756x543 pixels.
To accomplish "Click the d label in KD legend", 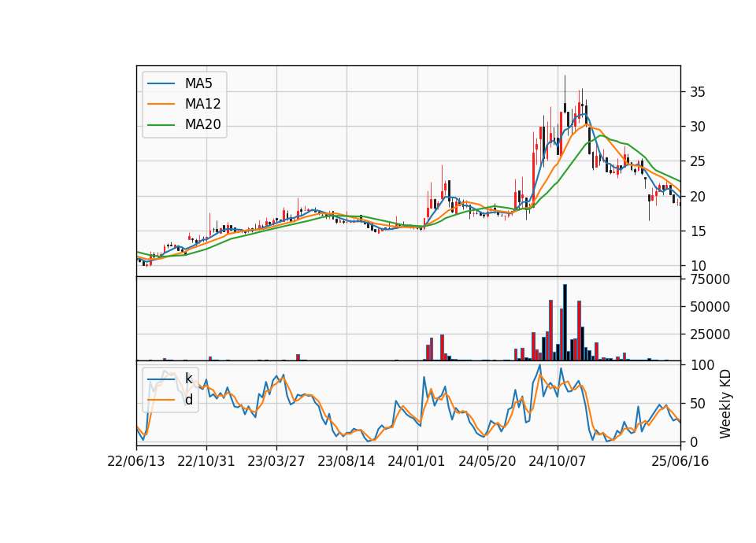I will click(x=188, y=400).
